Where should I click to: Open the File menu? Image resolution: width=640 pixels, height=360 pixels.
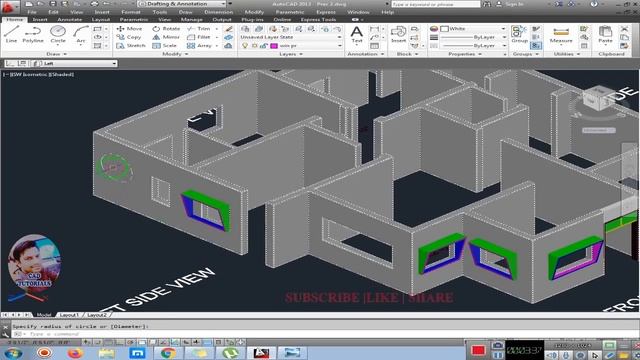coord(32,12)
